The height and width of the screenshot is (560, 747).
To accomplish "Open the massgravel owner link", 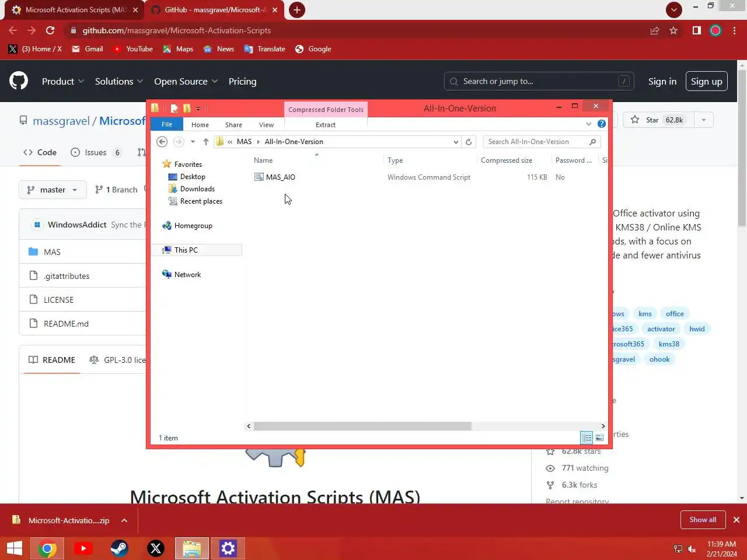I will [61, 121].
